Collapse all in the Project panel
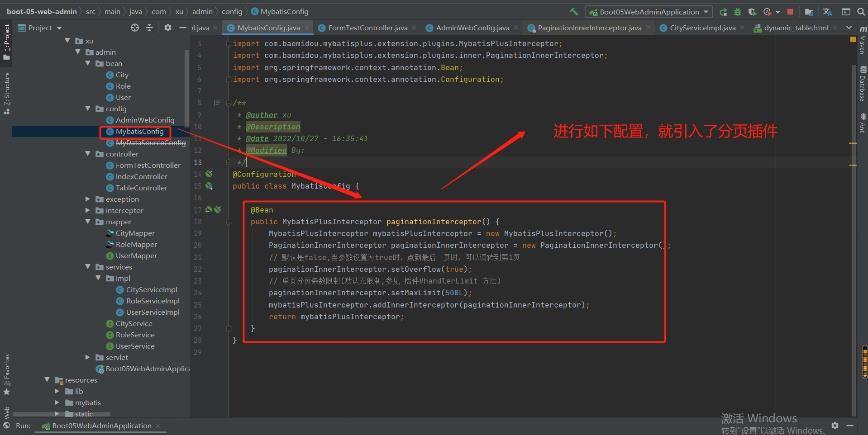Image resolution: width=868 pixels, height=435 pixels. point(149,28)
